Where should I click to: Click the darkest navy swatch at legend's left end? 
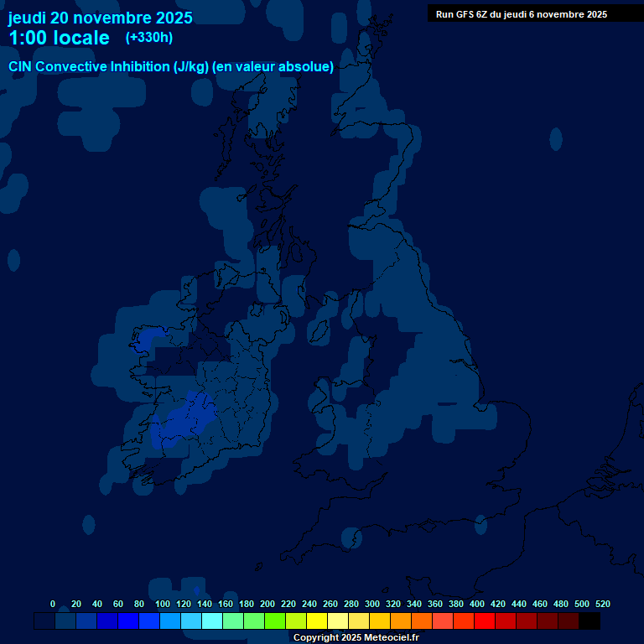pos(44,621)
